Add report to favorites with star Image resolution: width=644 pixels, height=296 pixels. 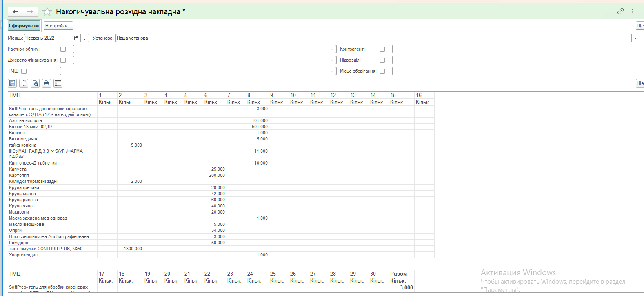[x=47, y=12]
